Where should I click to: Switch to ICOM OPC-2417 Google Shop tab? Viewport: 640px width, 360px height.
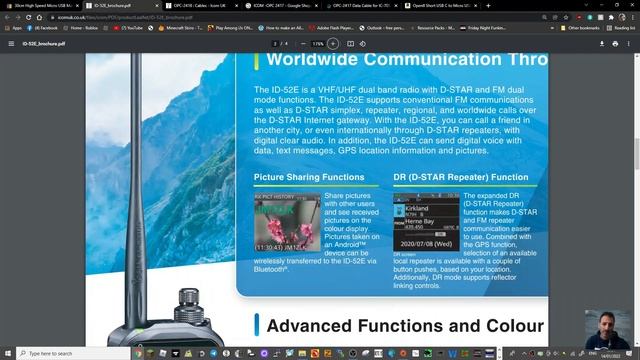[x=281, y=6]
